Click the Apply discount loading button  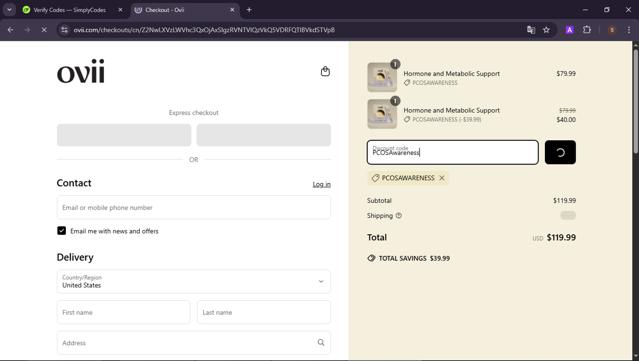(x=560, y=152)
